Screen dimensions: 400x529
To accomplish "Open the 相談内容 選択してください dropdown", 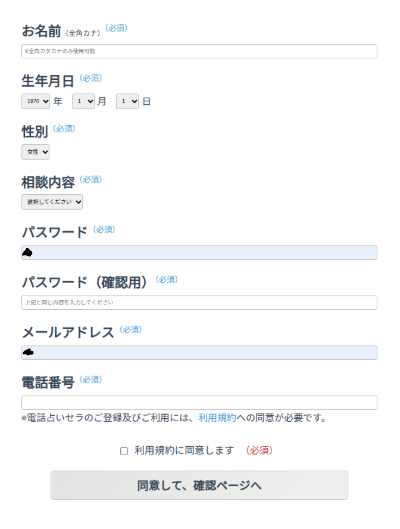I will pyautogui.click(x=52, y=202).
